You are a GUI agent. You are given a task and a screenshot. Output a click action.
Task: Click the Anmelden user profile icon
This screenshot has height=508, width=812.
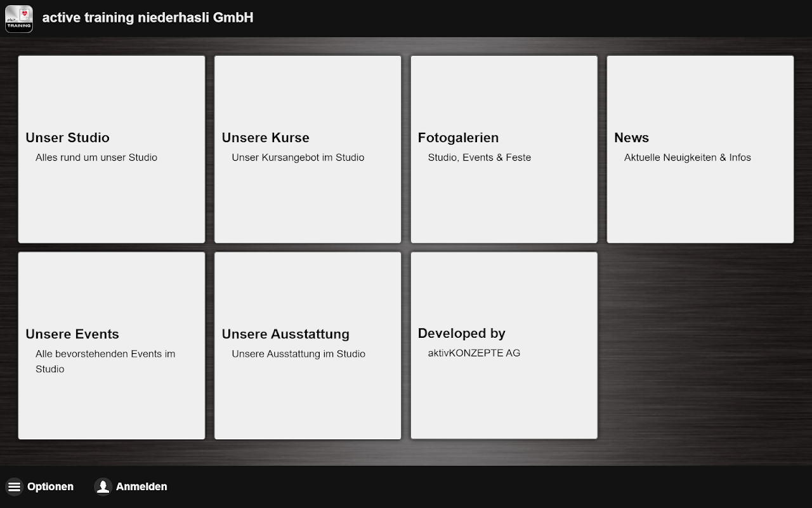(103, 486)
